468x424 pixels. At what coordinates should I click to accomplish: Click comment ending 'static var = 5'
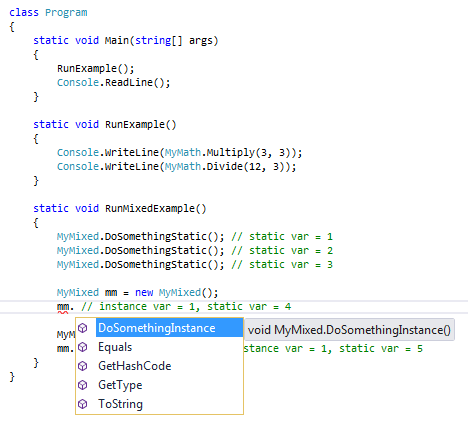333,349
